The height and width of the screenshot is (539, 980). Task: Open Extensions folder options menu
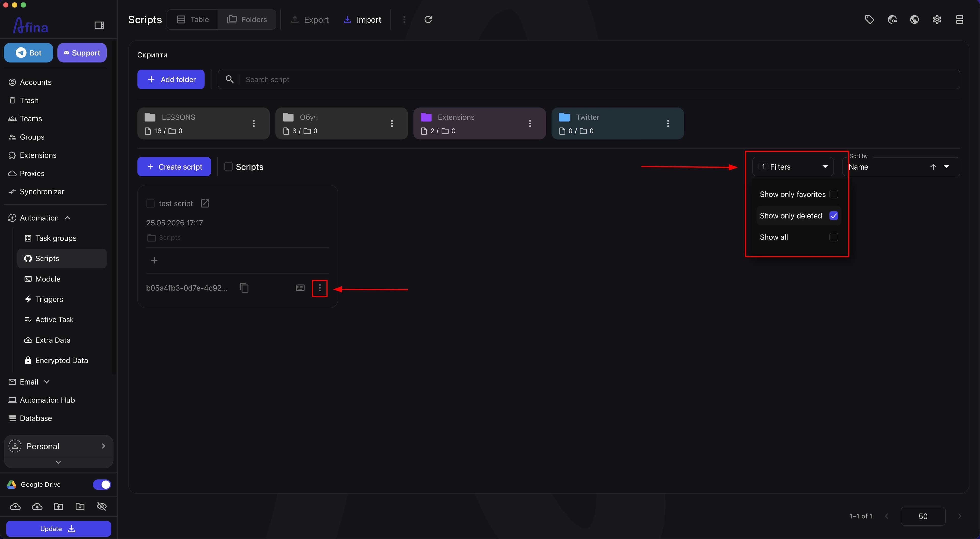tap(530, 123)
